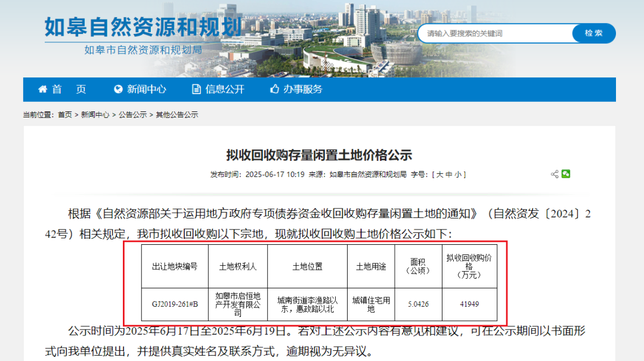Image resolution: width=644 pixels, height=361 pixels.
Task: Click the cell 如皋市启恒地产开发有限公司
Action: (238, 304)
